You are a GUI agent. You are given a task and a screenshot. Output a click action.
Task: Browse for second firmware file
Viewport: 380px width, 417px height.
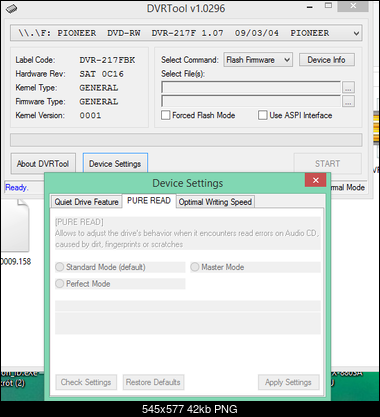[x=348, y=102]
